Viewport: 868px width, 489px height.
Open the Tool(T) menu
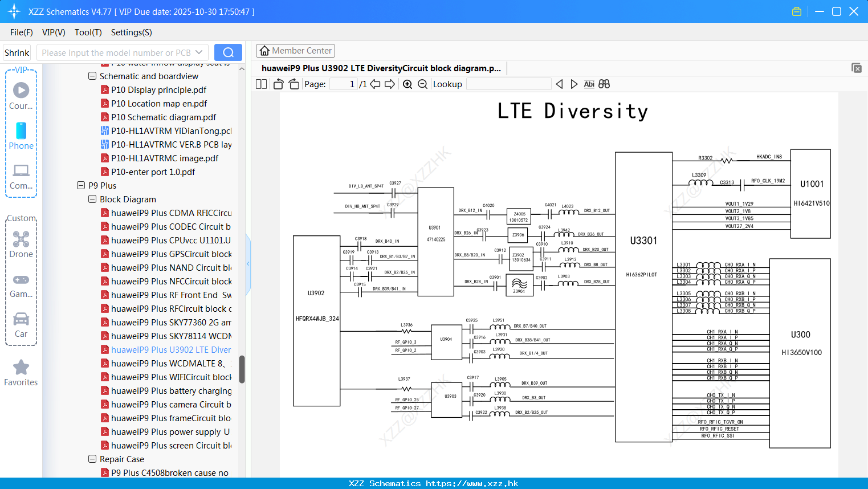tap(88, 32)
